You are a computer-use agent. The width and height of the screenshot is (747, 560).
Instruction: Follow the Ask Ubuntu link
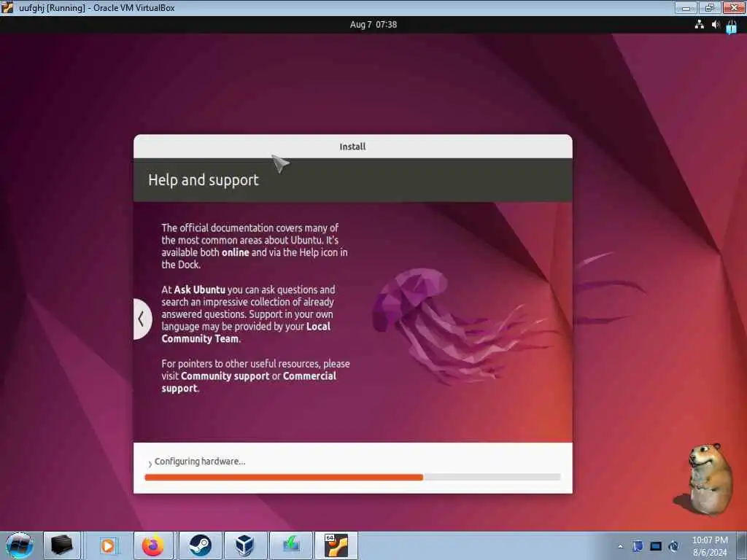point(200,289)
